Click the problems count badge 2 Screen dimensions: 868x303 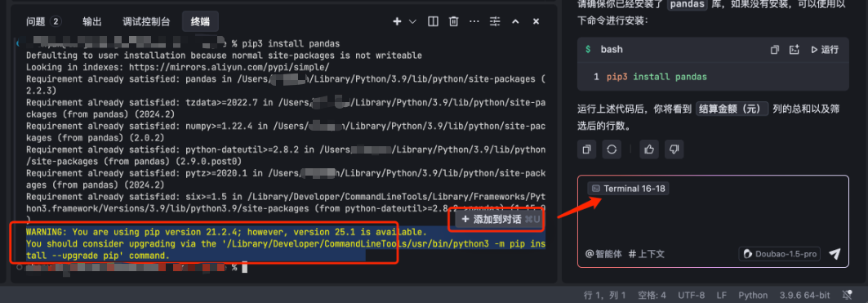click(x=56, y=21)
